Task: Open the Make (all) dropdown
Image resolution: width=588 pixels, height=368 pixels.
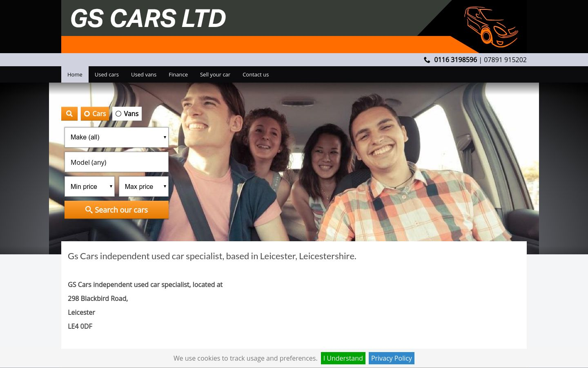Action: coord(116,137)
